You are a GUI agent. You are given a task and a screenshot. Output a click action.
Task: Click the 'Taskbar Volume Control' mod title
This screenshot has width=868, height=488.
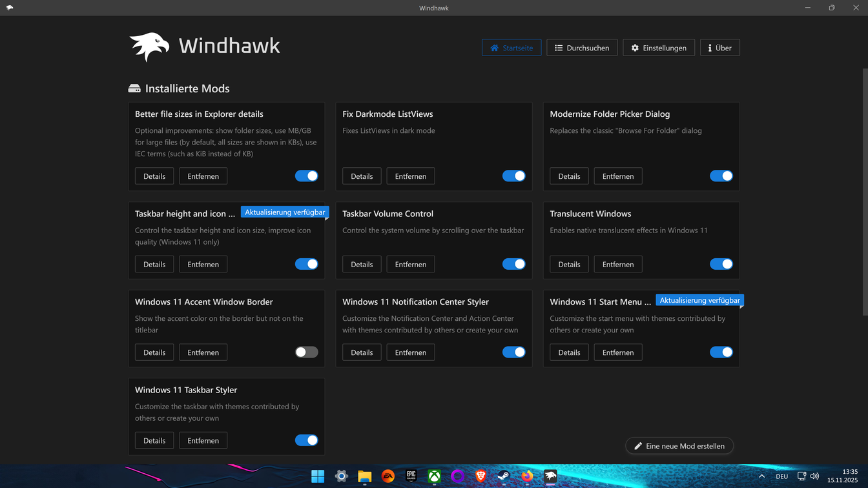(387, 214)
